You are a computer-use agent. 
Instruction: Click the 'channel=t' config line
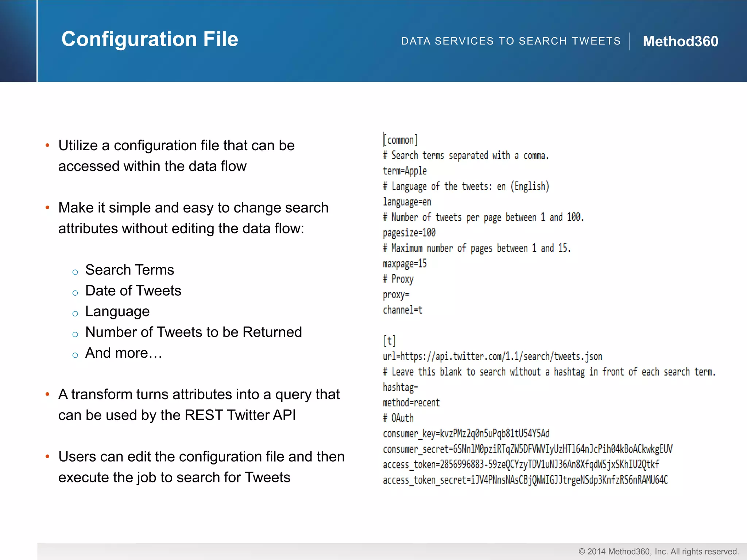click(x=403, y=310)
